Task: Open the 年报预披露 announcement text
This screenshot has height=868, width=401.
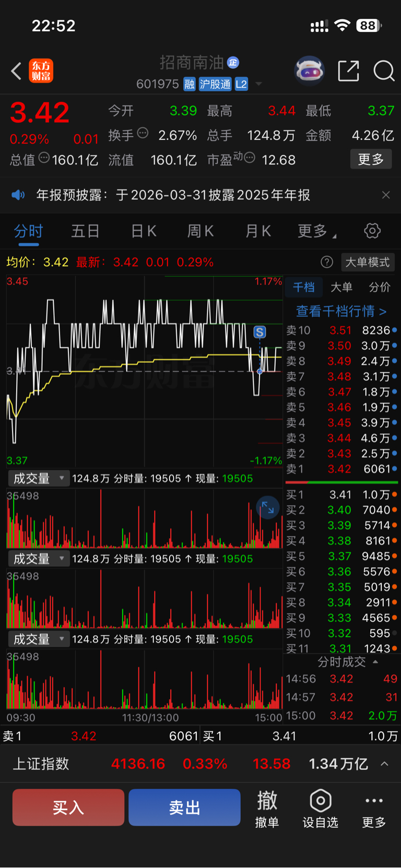Action: coord(173,195)
